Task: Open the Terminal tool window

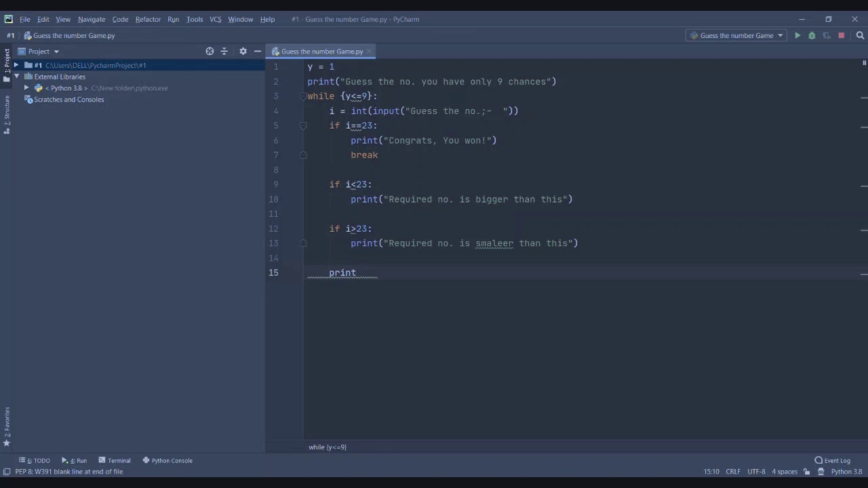Action: tap(115, 460)
